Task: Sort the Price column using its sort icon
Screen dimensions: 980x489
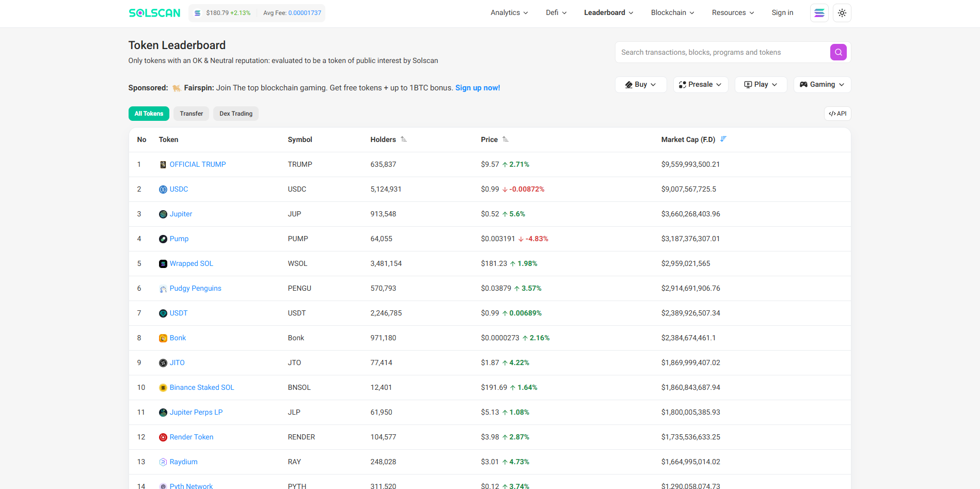Action: pos(505,139)
